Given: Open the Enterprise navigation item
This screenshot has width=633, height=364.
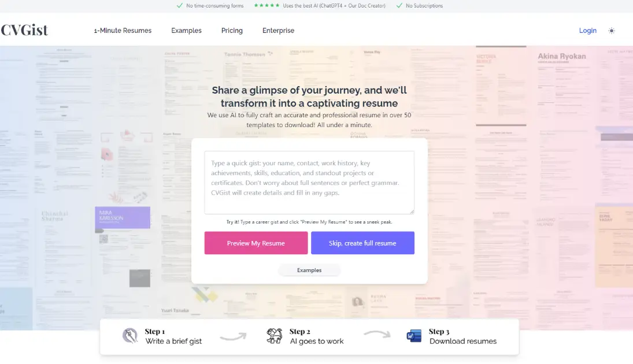Looking at the screenshot, I should [278, 31].
